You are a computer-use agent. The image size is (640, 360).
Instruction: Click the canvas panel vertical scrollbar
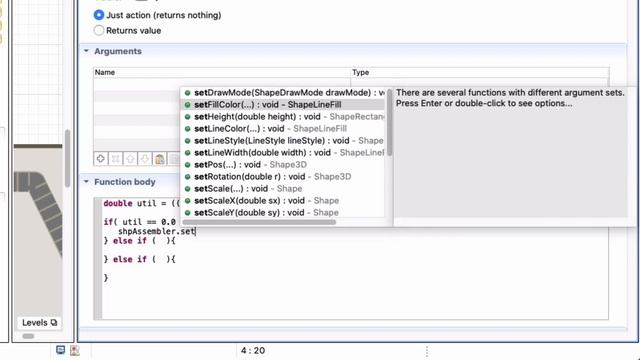coord(67,158)
